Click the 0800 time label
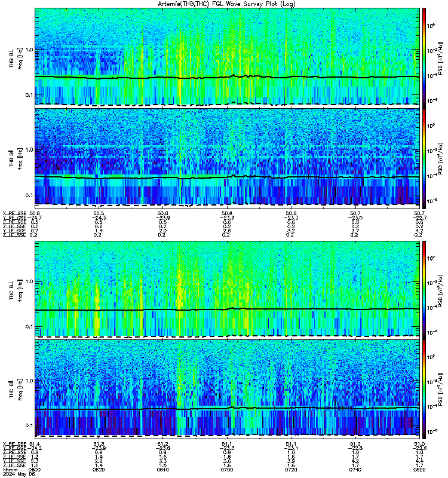448x478 pixels. pos(419,470)
